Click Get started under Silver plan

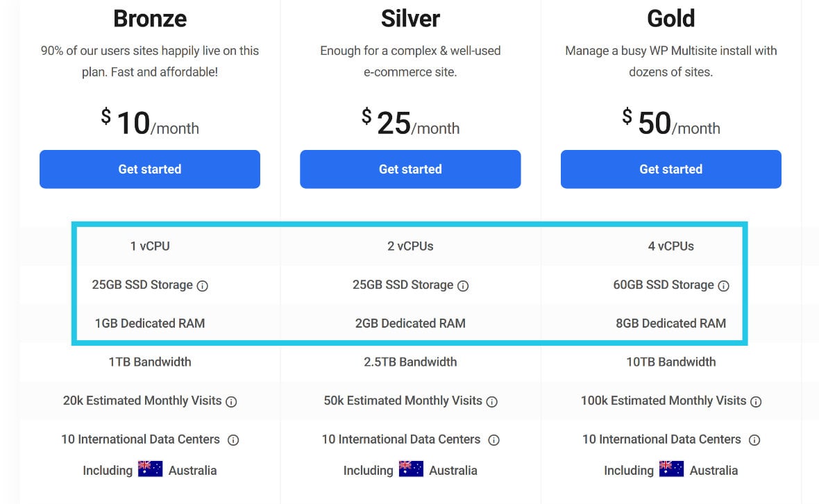point(410,169)
